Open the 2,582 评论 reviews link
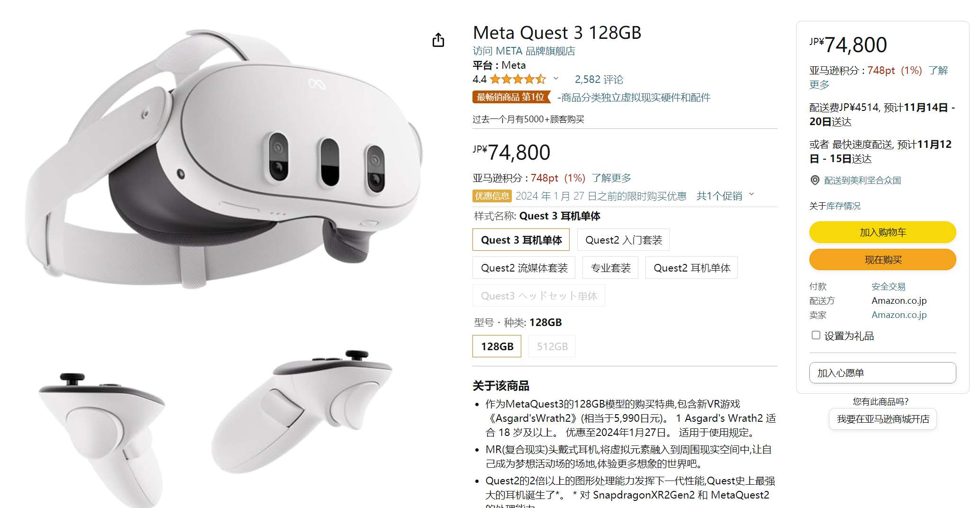Viewport: 980px width, 508px height. 599,79
